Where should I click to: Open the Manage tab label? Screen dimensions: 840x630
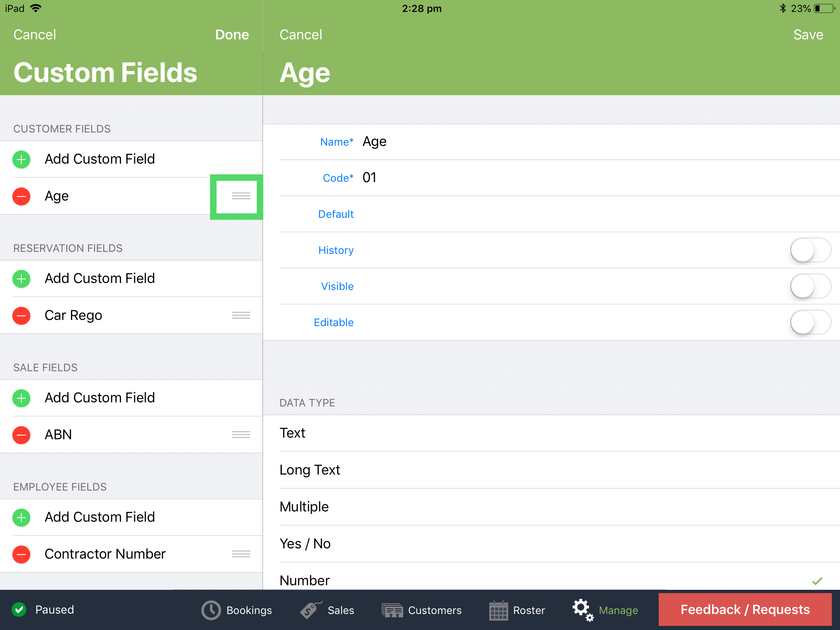[x=618, y=610]
